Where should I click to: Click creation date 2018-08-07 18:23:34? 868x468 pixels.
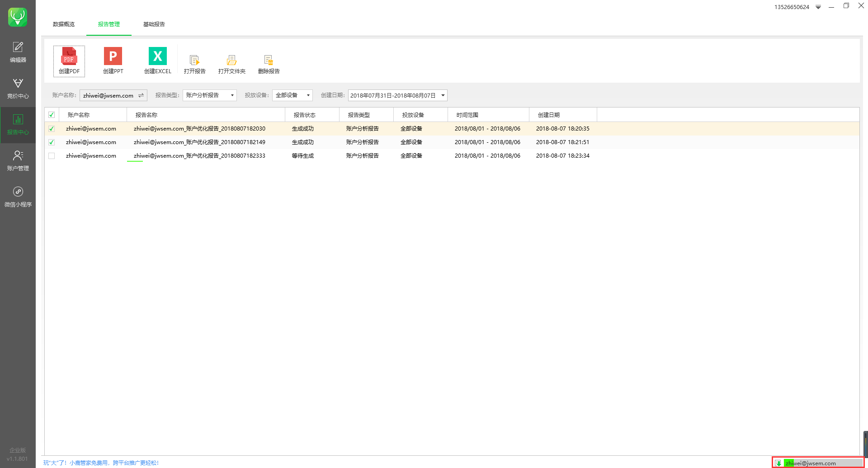563,156
